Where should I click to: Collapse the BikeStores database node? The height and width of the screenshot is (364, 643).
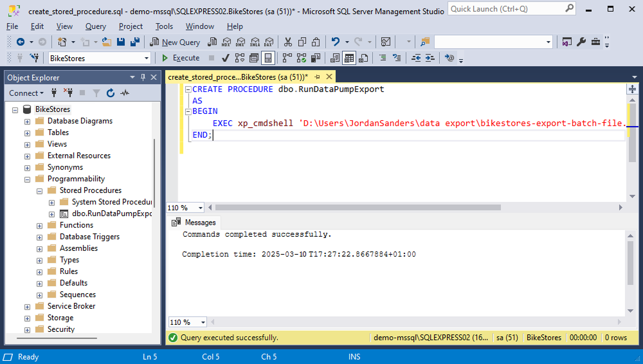[x=15, y=110]
